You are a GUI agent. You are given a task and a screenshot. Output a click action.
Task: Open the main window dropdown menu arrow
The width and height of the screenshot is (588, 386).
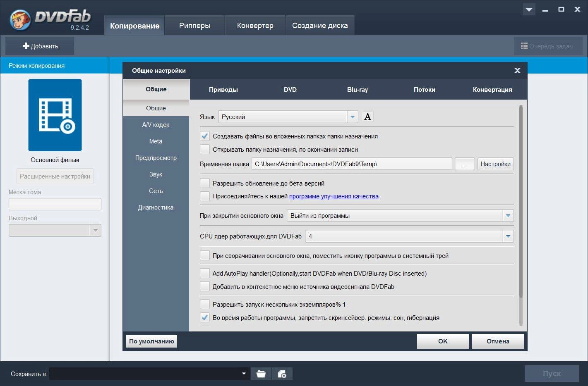click(x=529, y=10)
